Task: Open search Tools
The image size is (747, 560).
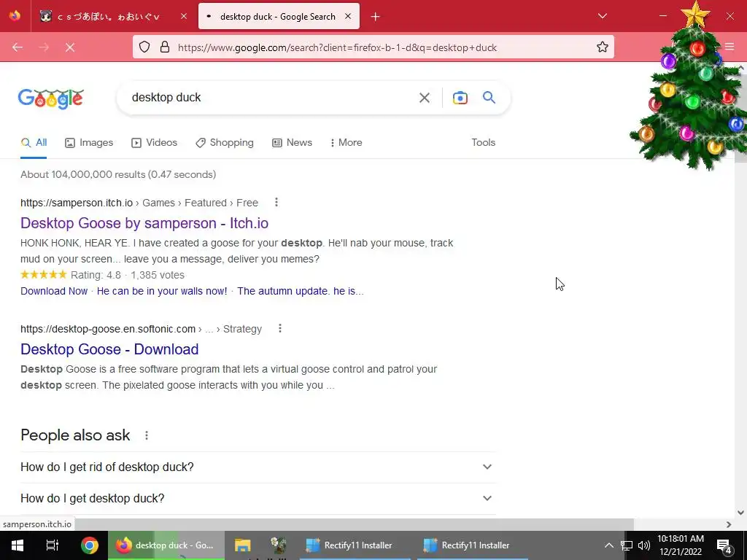Action: pyautogui.click(x=483, y=142)
